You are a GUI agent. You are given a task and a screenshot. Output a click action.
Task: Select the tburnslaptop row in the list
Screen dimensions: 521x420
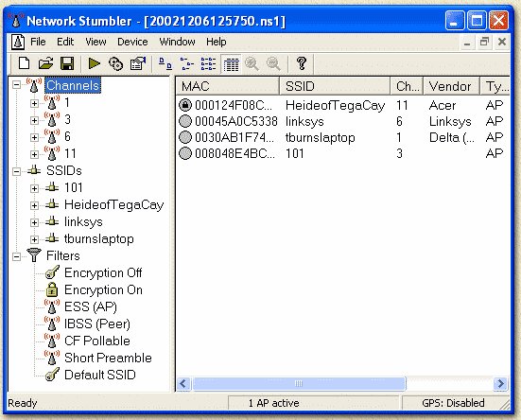point(342,137)
